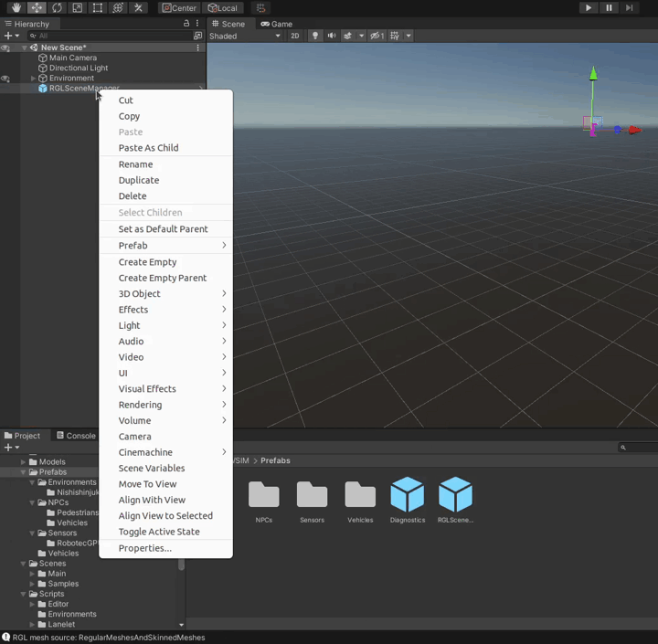Image resolution: width=658 pixels, height=644 pixels.
Task: Open Project create plus dropdown
Action: tap(11, 448)
